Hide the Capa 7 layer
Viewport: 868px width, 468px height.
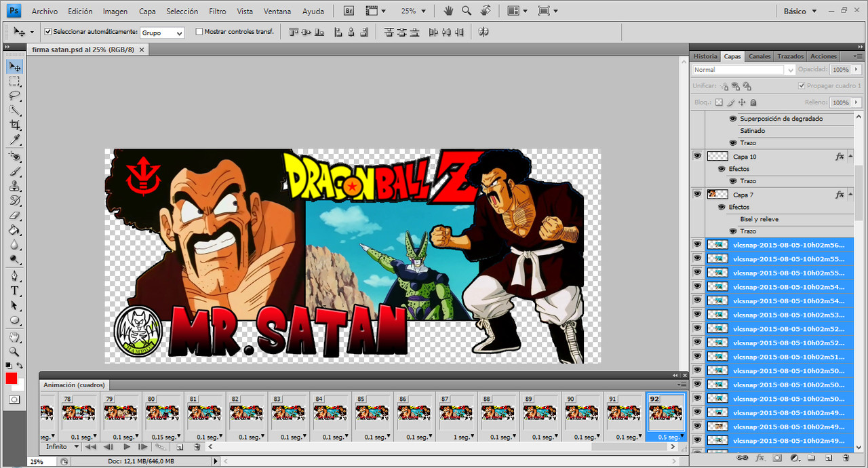pyautogui.click(x=697, y=194)
